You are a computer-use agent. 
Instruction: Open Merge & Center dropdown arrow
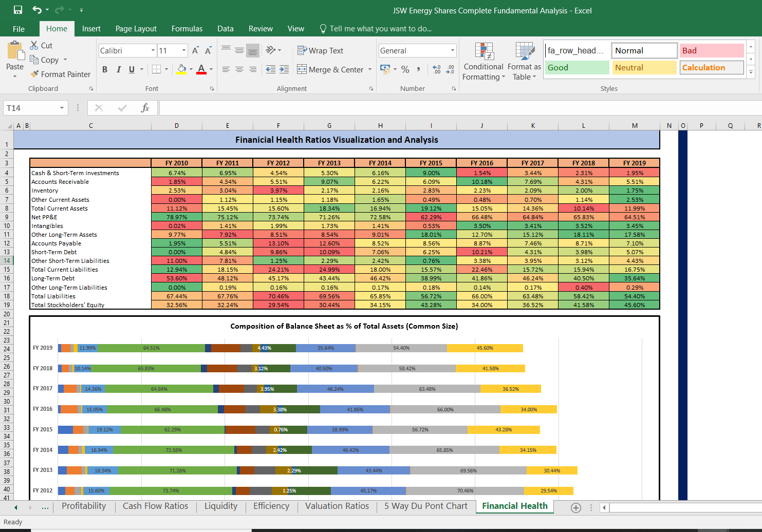370,69
